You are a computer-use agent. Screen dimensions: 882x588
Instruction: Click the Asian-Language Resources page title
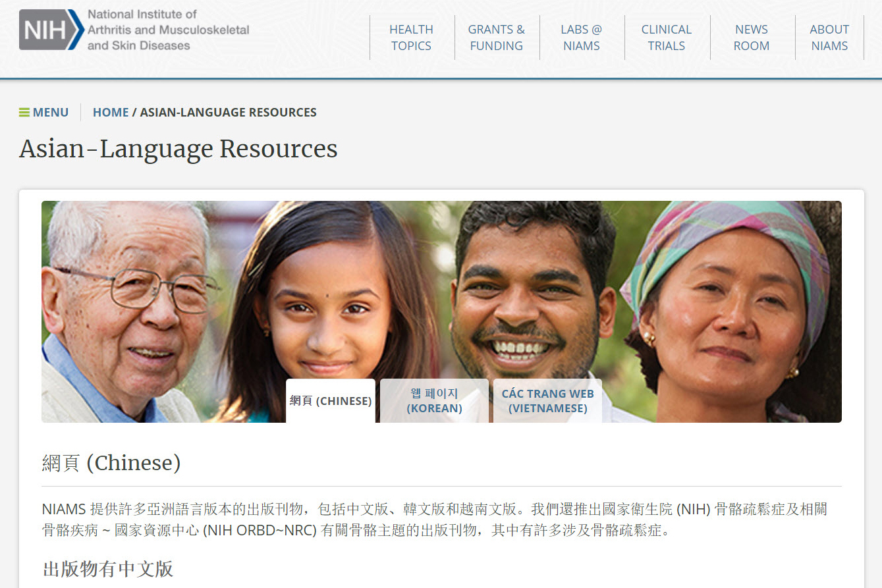178,149
